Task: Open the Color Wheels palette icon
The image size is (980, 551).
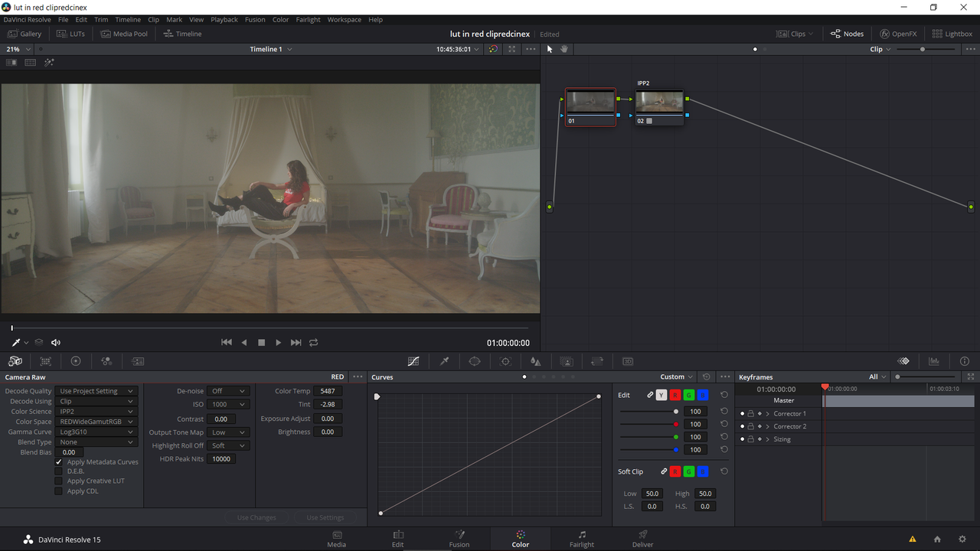Action: [76, 361]
